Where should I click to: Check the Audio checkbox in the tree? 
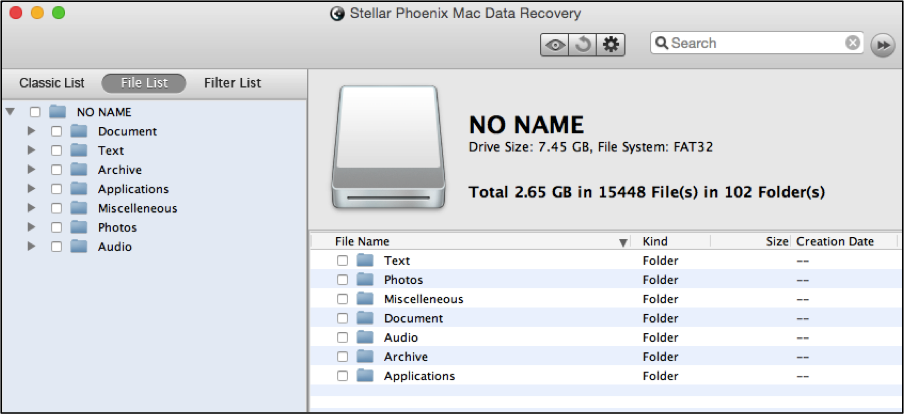point(56,247)
